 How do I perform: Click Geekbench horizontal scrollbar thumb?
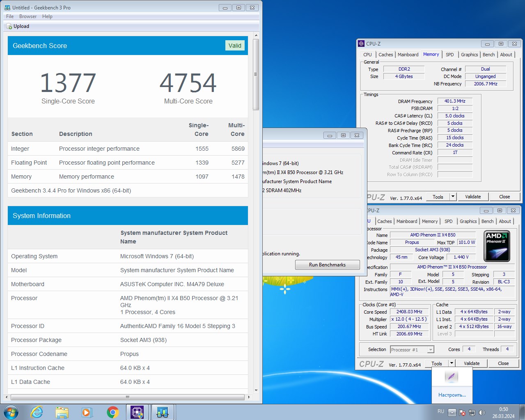(127, 397)
